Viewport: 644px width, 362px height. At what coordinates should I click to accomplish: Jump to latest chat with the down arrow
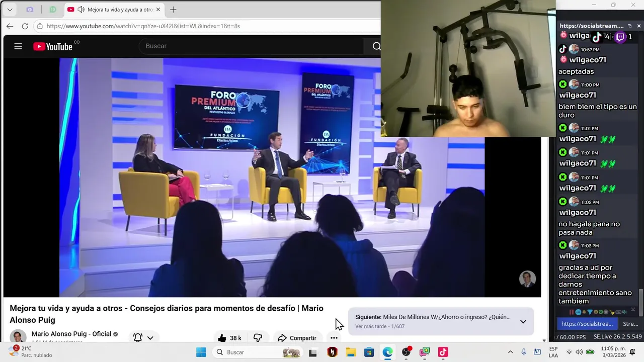(633, 310)
